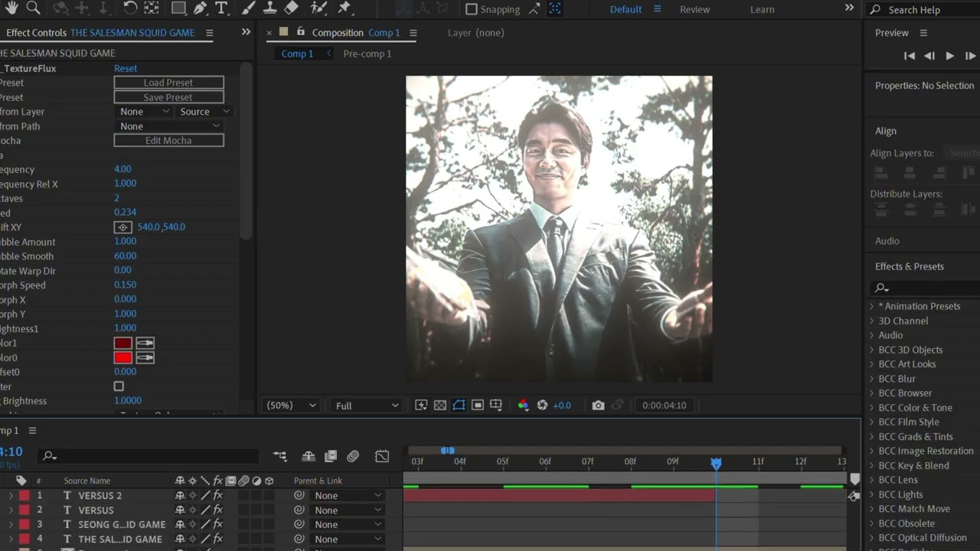Select the Pen tool
Screen dimensions: 980x551
point(200,8)
